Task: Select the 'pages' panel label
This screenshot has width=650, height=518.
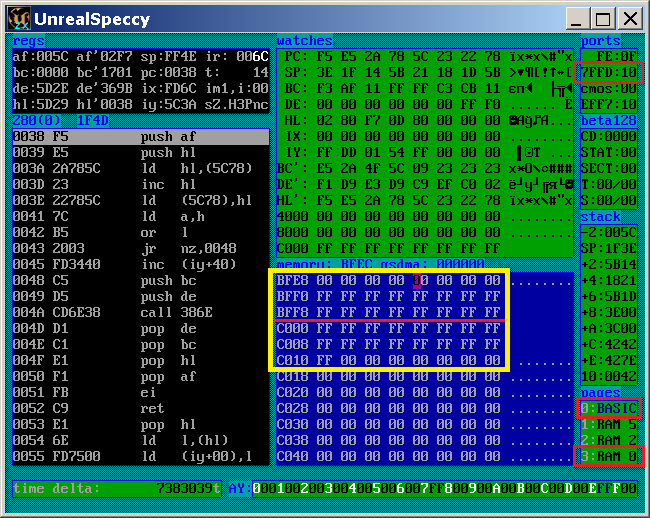Action: 601,392
